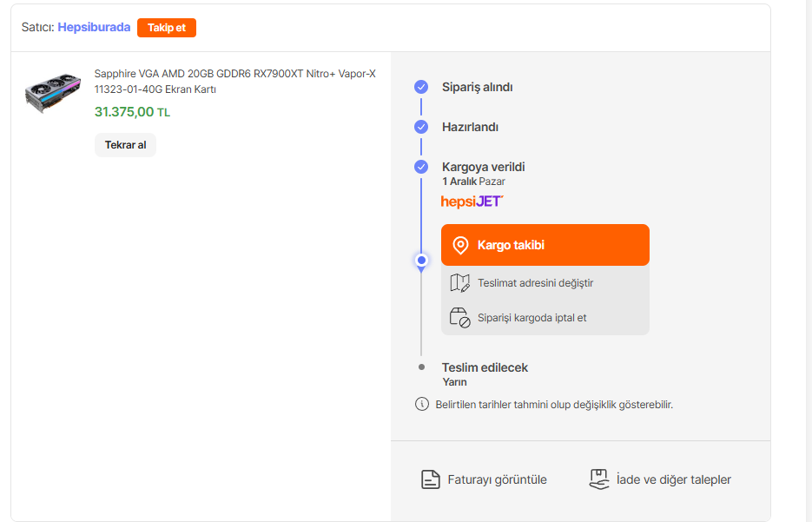Click the hepsiJET carrier logo

(472, 202)
